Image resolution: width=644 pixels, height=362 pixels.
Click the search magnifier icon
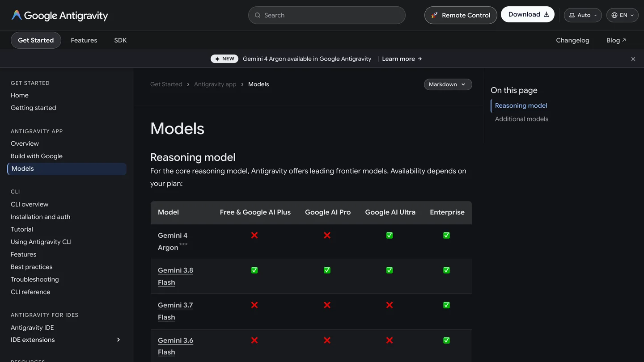258,15
